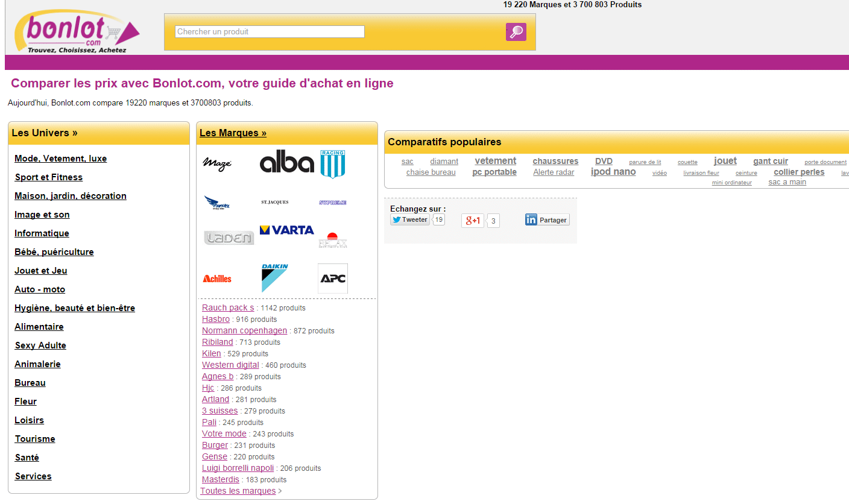The height and width of the screenshot is (504, 849).
Task: Open Auto - moto category
Action: (x=40, y=289)
